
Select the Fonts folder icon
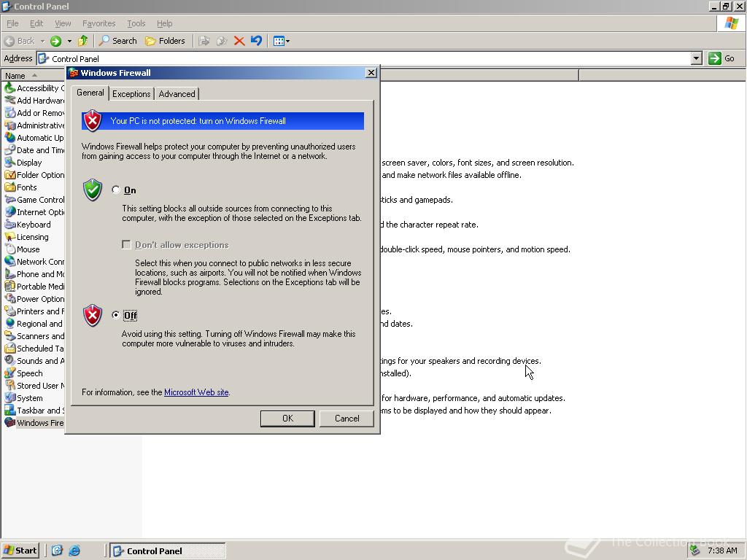[10, 187]
